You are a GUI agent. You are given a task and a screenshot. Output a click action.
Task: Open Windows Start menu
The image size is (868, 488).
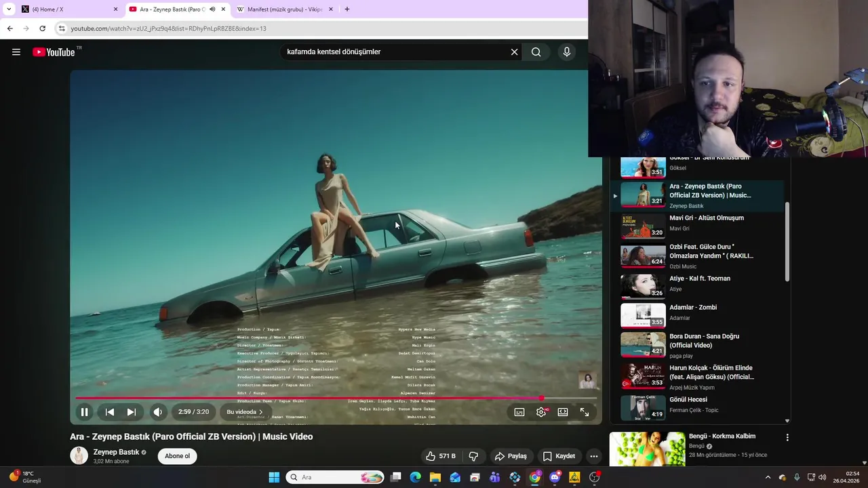click(274, 477)
